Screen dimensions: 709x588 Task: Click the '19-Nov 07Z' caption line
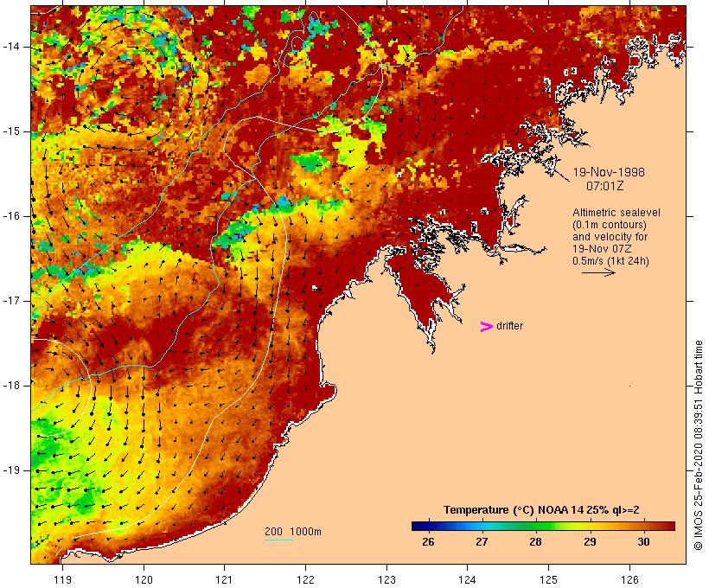tap(603, 249)
